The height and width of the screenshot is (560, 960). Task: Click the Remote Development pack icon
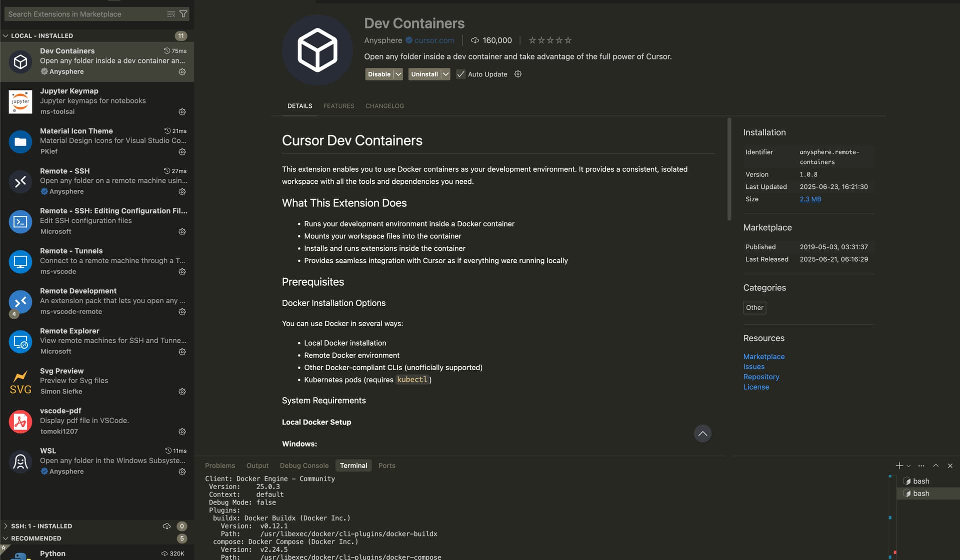[20, 302]
